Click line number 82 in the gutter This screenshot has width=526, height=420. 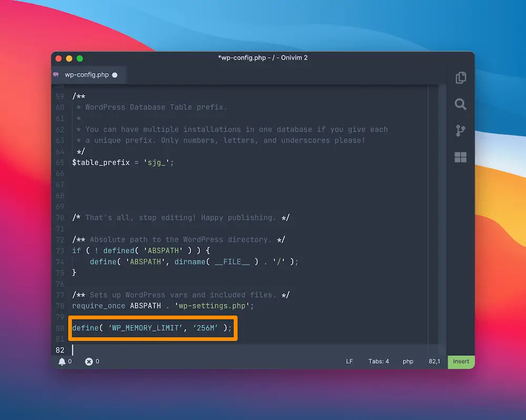pos(60,350)
